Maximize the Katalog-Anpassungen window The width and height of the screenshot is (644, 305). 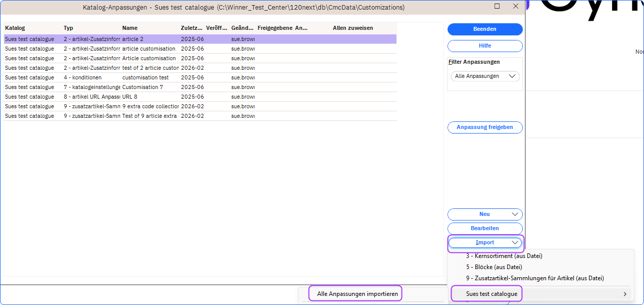pos(497,7)
